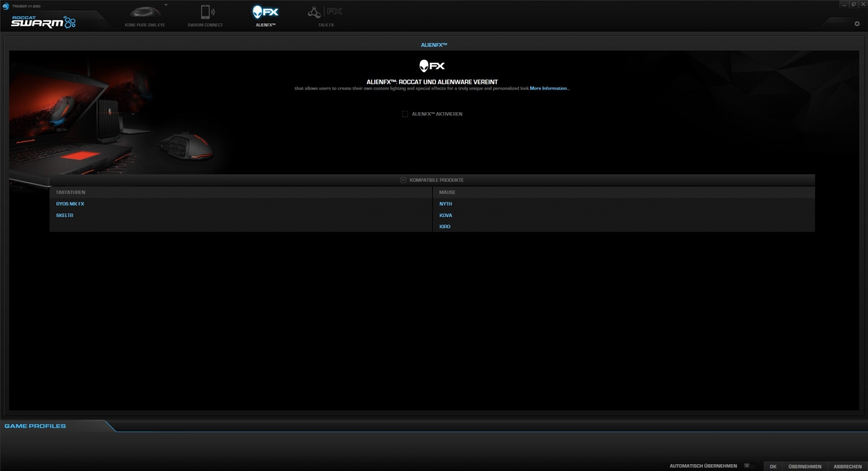
Task: Restore the Swarm window size
Action: [x=854, y=4]
